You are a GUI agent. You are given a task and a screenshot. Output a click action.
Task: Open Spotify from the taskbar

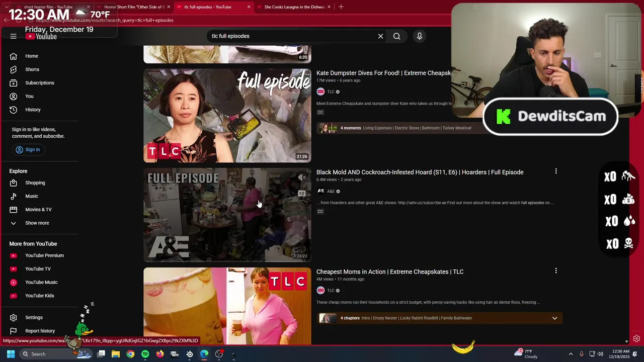145,354
